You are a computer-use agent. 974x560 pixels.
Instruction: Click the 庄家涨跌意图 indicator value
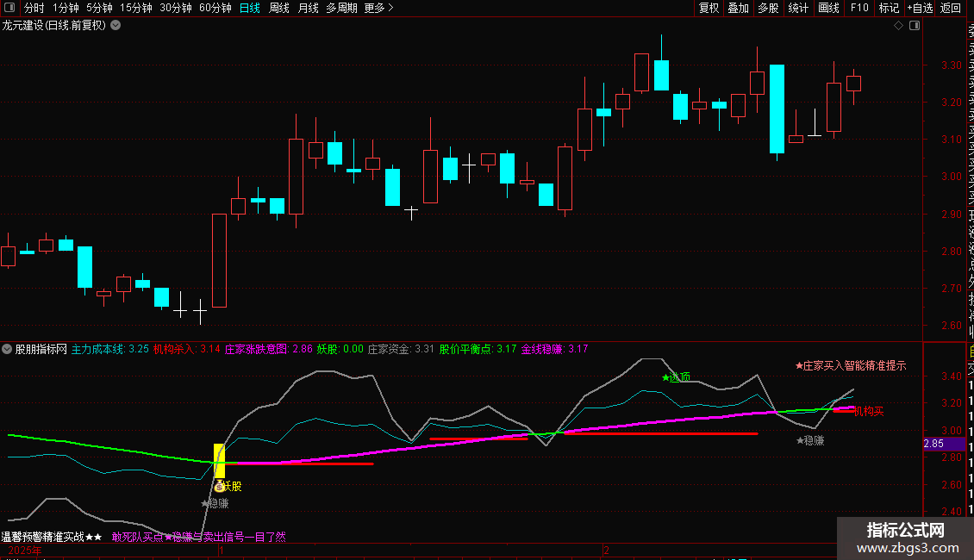268,349
